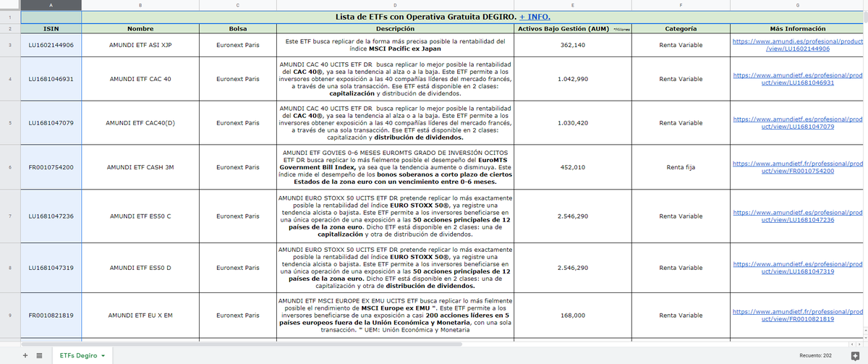
Task: Select column G header
Action: [x=798, y=5]
